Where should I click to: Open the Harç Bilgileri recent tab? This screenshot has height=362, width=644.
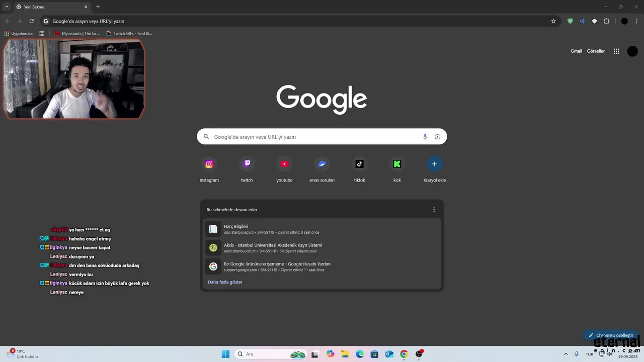(x=322, y=229)
